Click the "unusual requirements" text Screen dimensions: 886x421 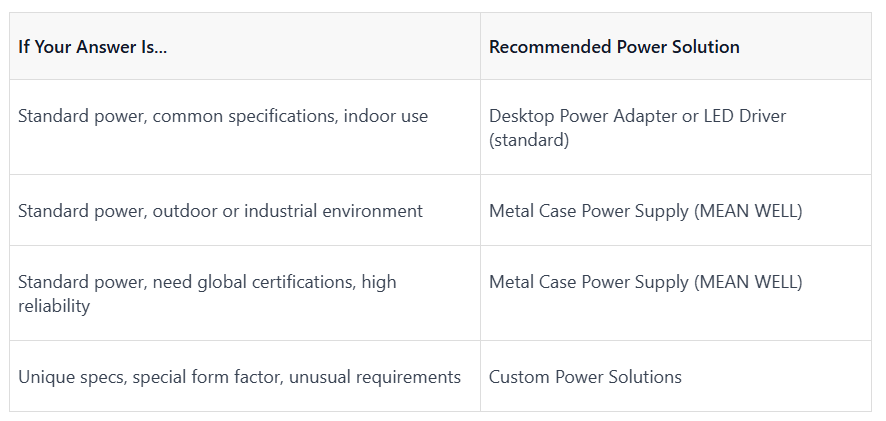pyautogui.click(x=375, y=377)
